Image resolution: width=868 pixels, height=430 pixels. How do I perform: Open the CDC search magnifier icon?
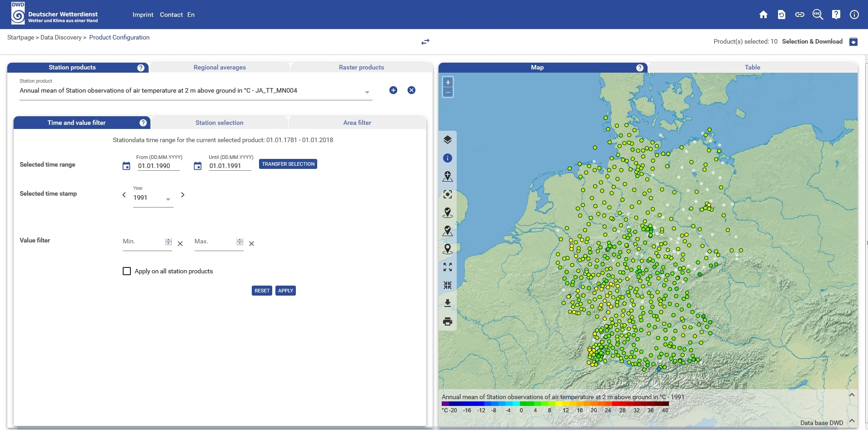(818, 15)
